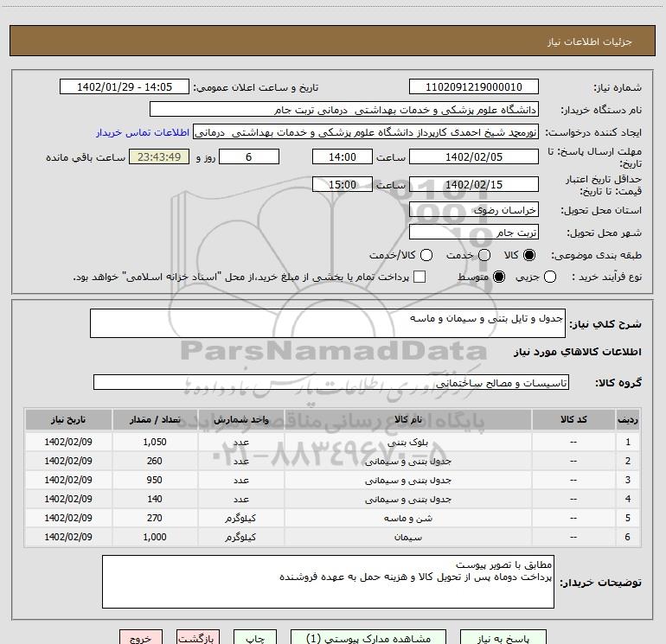This screenshot has height=644, width=666.
Task: Click the quantity cell 950
Action: tap(155, 480)
